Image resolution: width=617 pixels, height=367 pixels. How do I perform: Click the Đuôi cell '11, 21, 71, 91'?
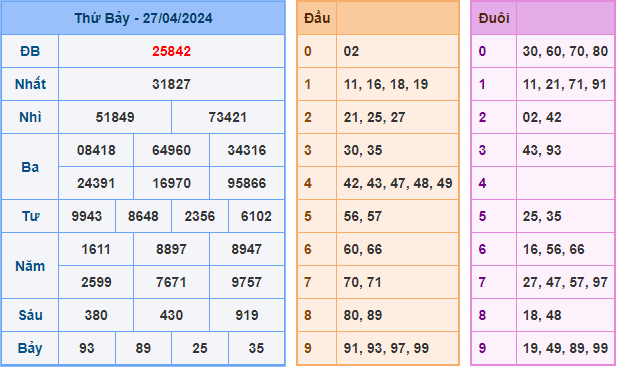565,84
